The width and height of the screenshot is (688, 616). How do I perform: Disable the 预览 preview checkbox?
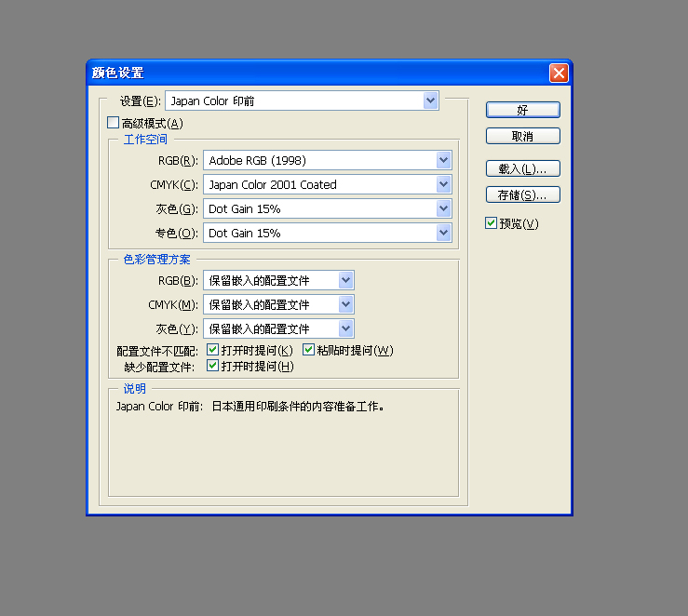coord(492,223)
